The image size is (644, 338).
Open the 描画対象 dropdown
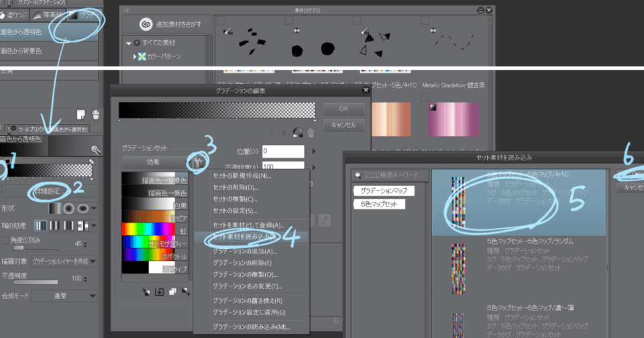click(x=64, y=260)
